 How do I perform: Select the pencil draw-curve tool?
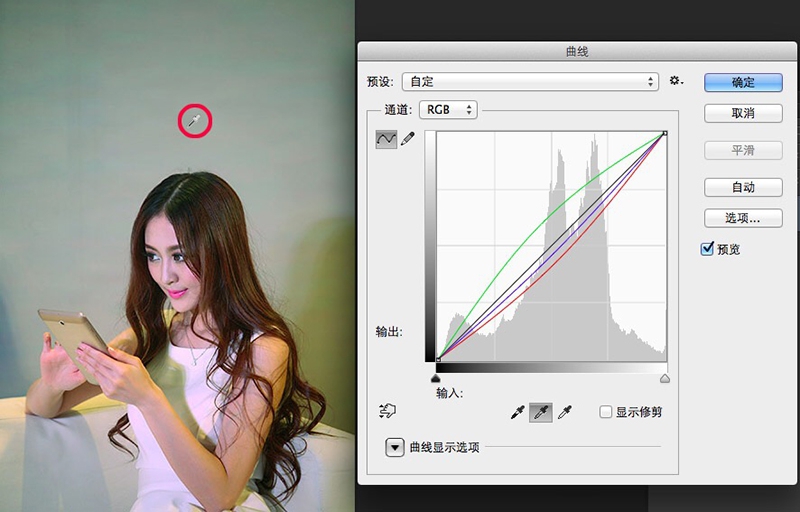click(408, 140)
